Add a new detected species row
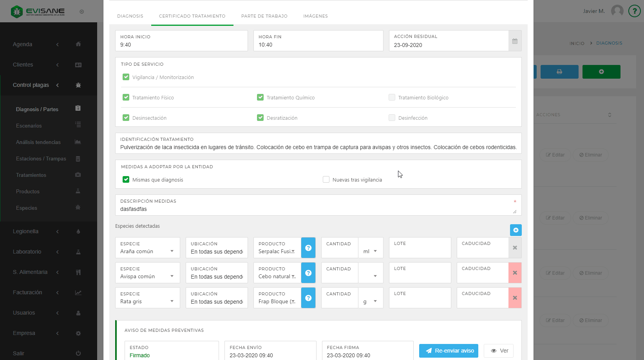This screenshot has width=644, height=360. [516, 230]
